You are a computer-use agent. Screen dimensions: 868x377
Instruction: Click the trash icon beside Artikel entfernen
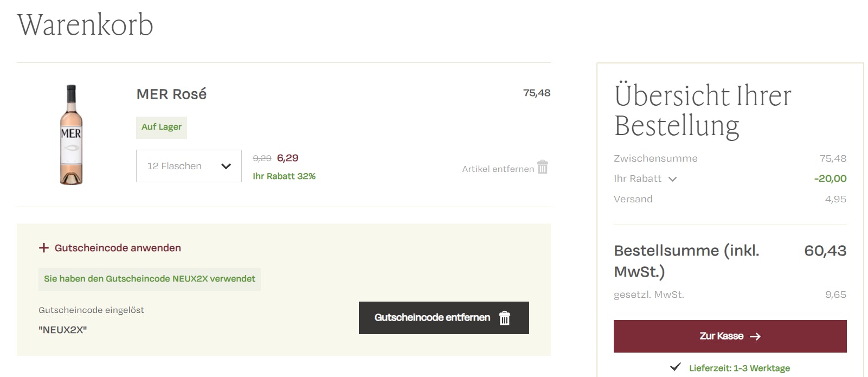pos(542,167)
